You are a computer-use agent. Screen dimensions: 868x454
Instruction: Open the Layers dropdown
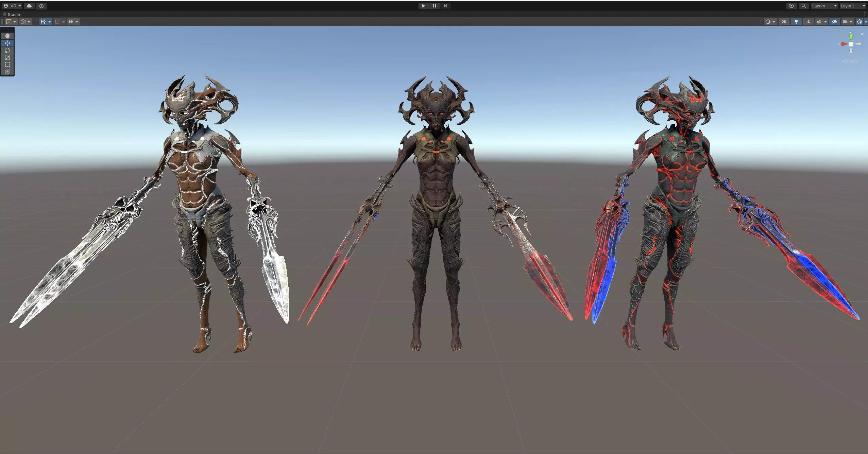824,6
